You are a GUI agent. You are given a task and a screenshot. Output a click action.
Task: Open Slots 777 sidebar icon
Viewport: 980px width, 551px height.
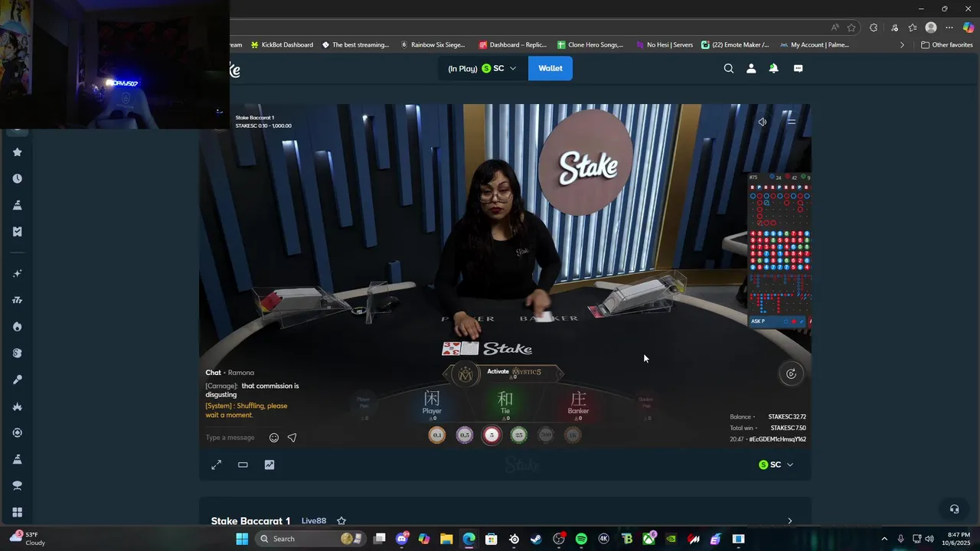pyautogui.click(x=17, y=300)
